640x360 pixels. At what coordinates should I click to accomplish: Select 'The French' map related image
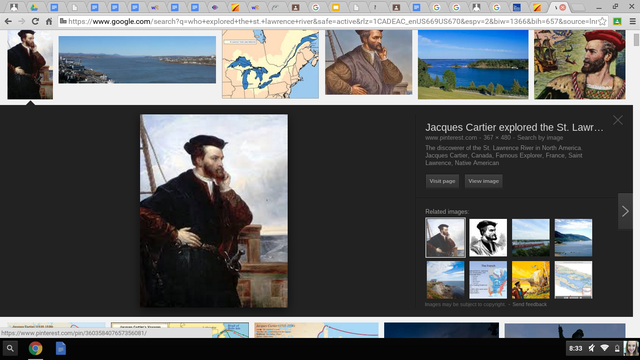488,280
